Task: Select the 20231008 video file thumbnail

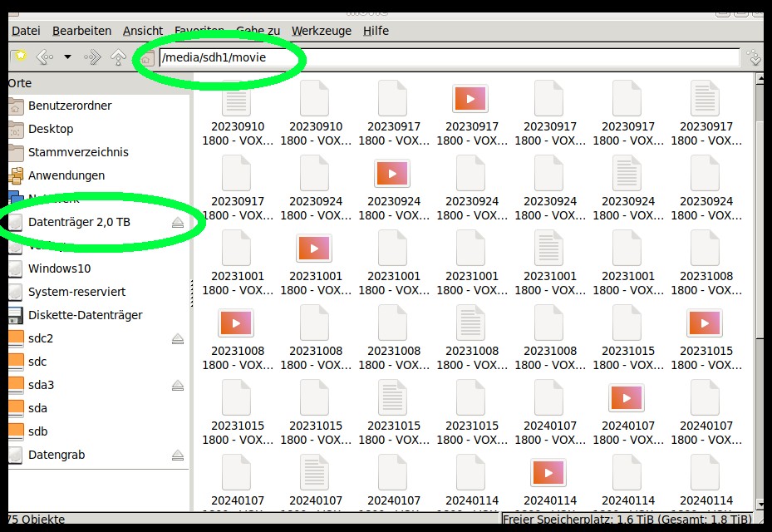Action: click(x=236, y=323)
